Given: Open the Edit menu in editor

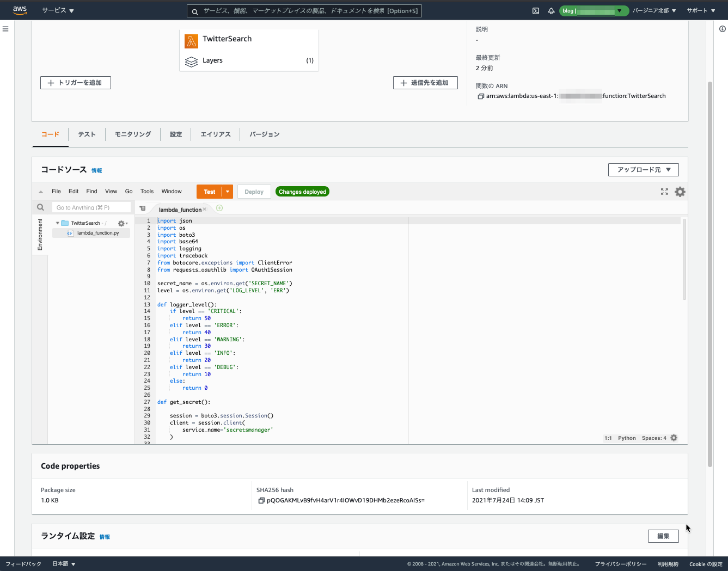Looking at the screenshot, I should click(x=74, y=192).
